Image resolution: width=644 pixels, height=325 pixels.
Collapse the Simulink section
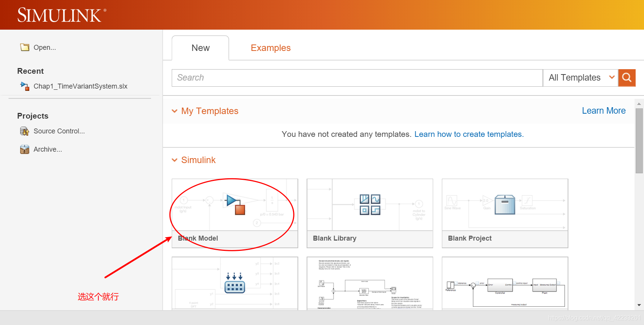(174, 160)
